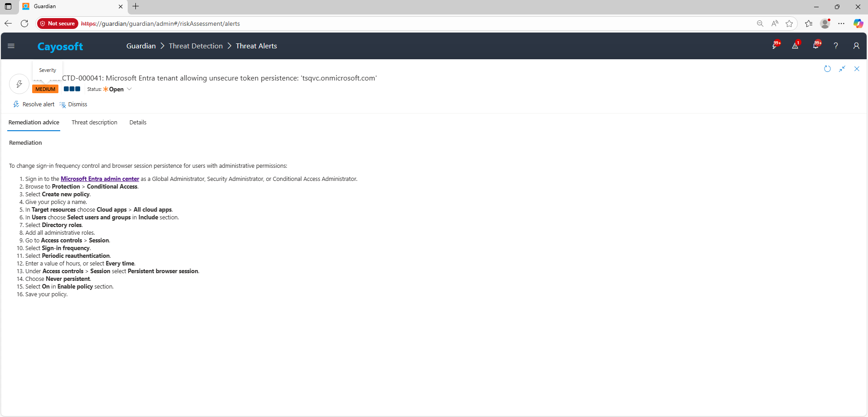
Task: Switch to the Details tab
Action: [x=138, y=123]
